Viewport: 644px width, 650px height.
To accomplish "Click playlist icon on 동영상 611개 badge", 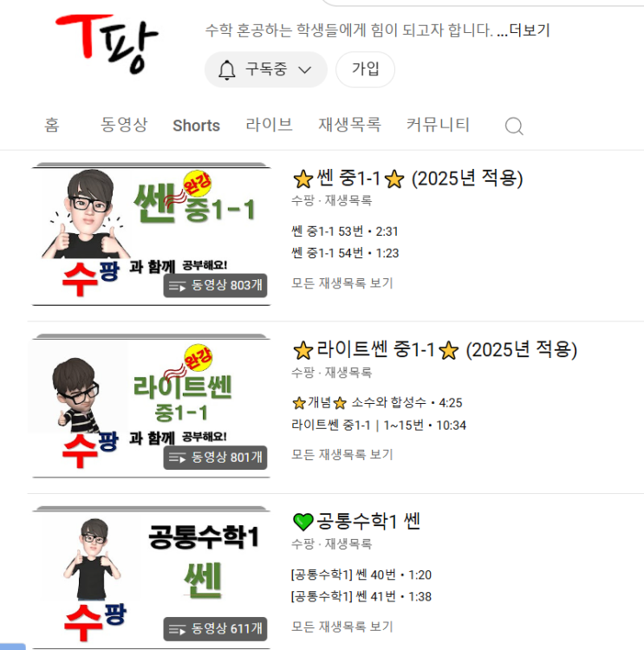I will click(x=177, y=629).
